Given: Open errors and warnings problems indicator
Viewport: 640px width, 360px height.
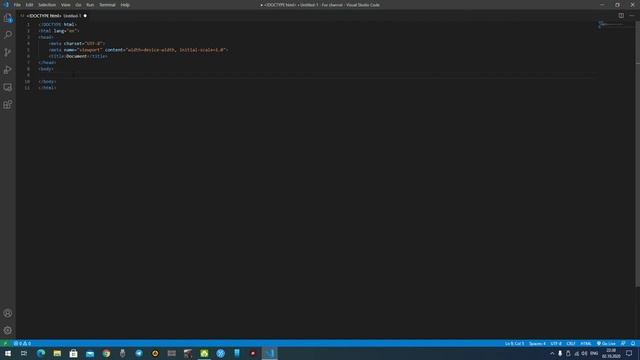Looking at the screenshot, I should tap(22, 343).
